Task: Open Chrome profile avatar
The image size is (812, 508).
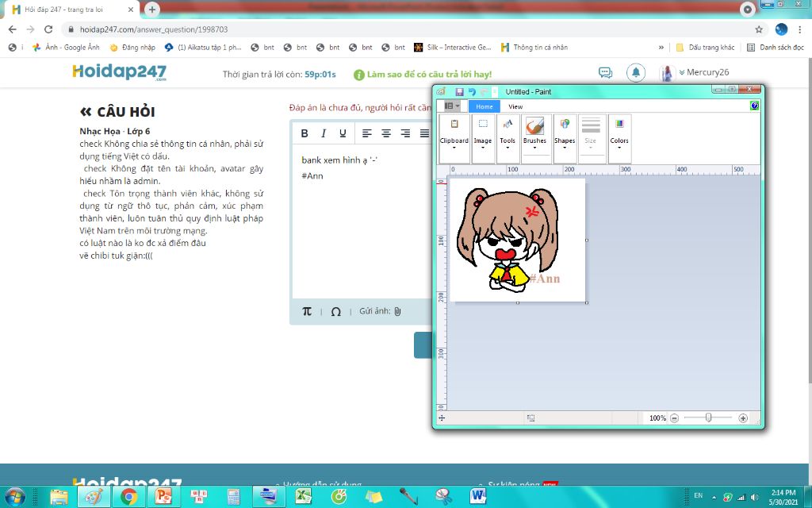Action: (781, 29)
